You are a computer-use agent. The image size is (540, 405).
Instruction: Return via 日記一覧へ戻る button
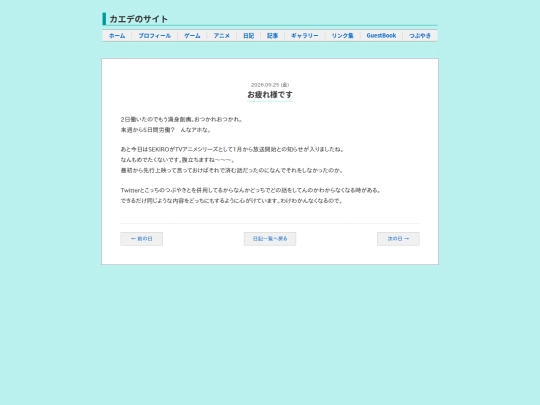[x=270, y=239]
